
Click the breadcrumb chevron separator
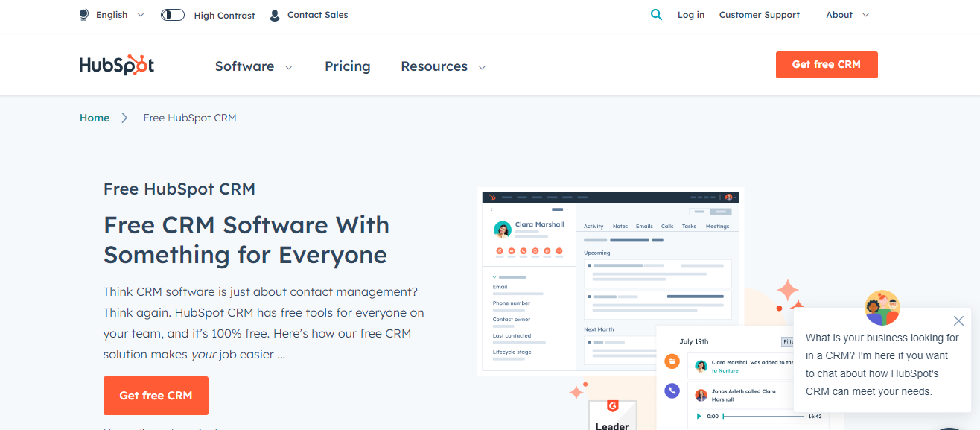(x=125, y=118)
